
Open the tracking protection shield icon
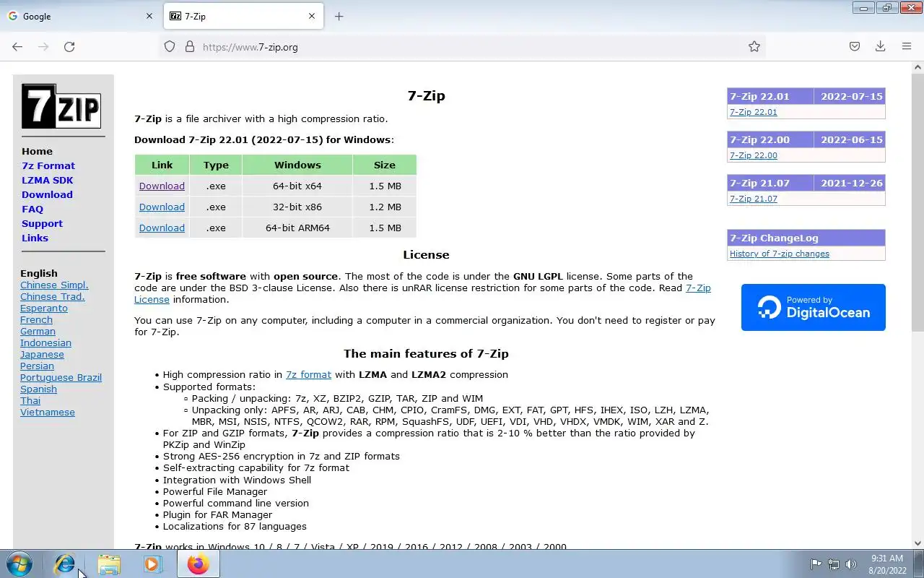tap(170, 46)
